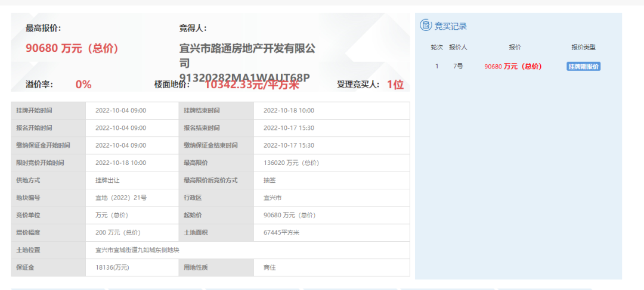Screen dimensions: 644x290
Task: Click floor price 10342.33元/平方米
Action: point(252,85)
